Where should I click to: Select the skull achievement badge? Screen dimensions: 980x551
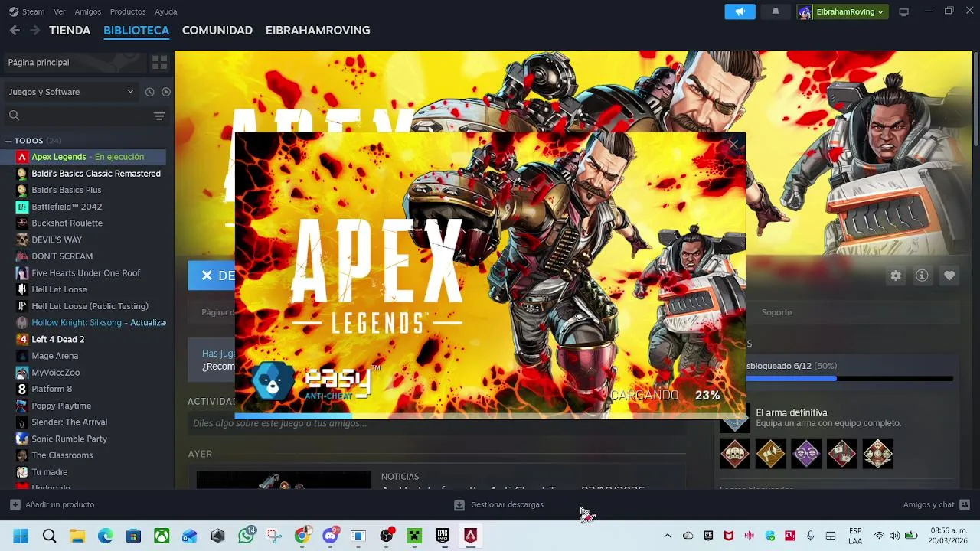(x=735, y=454)
